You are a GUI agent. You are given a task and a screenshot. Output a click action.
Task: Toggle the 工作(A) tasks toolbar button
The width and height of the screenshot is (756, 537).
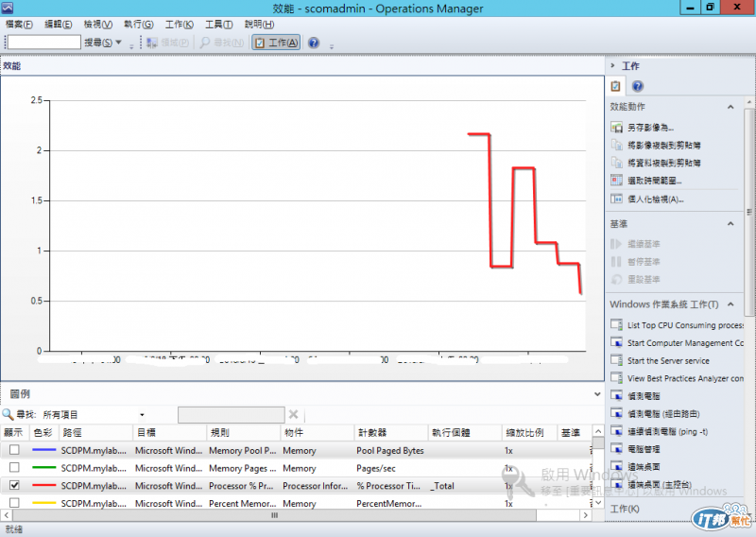[276, 43]
